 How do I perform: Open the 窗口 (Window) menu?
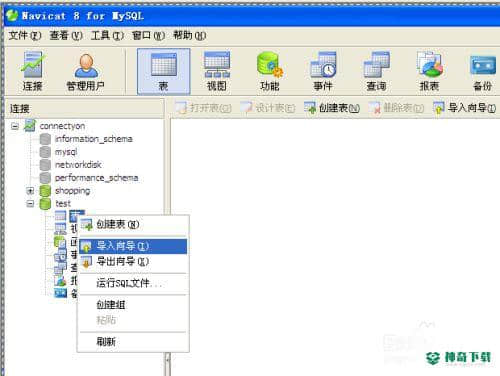[x=148, y=35]
